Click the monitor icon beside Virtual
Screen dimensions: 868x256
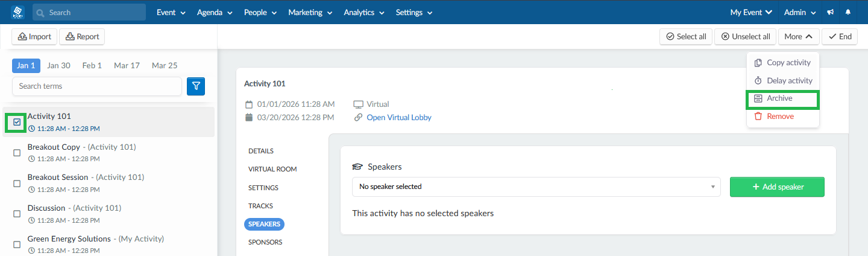pyautogui.click(x=358, y=104)
